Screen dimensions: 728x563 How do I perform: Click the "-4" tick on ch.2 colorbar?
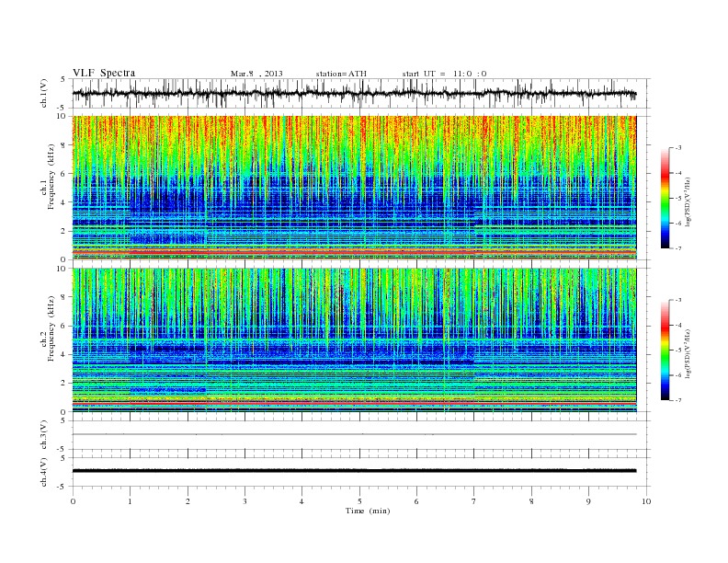click(x=677, y=325)
